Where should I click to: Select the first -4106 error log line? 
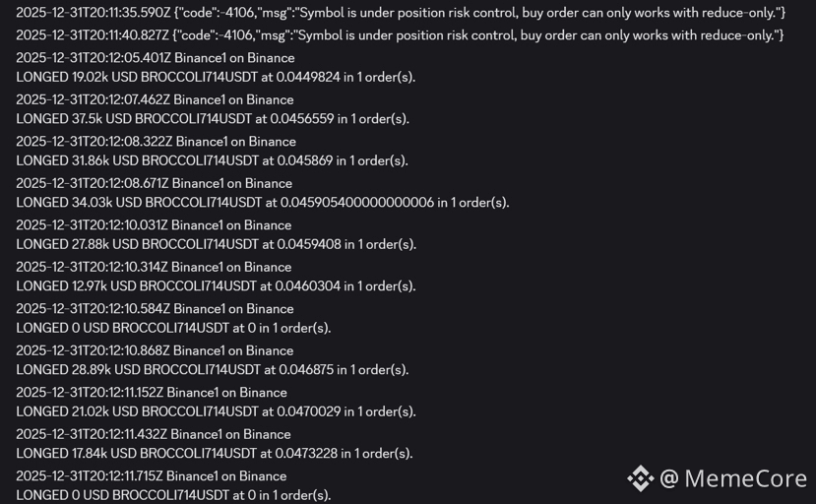tap(401, 13)
